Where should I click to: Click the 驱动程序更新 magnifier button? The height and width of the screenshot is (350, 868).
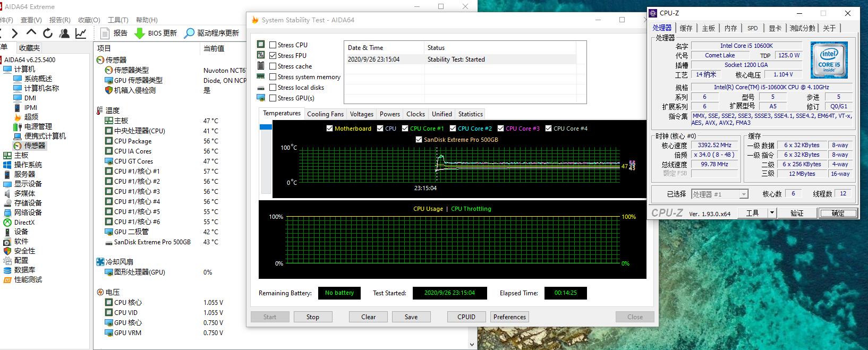211,33
